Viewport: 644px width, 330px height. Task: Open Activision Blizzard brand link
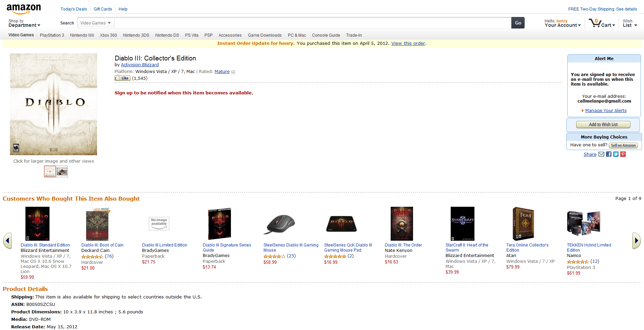tap(140, 65)
